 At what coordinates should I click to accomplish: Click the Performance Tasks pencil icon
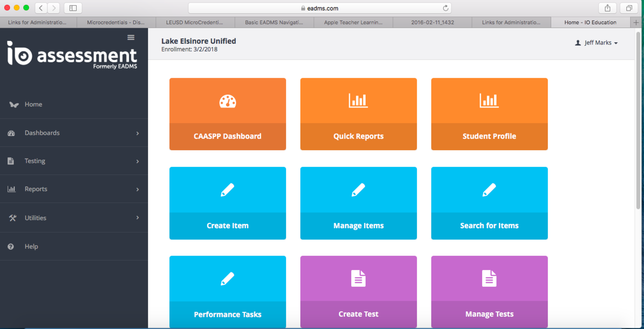point(227,279)
